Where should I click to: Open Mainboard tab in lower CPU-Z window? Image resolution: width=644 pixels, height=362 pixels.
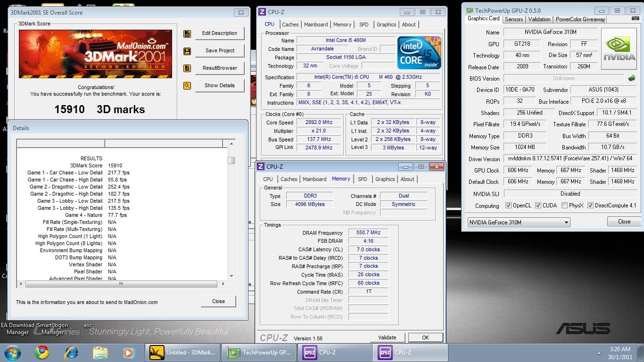[x=314, y=179]
